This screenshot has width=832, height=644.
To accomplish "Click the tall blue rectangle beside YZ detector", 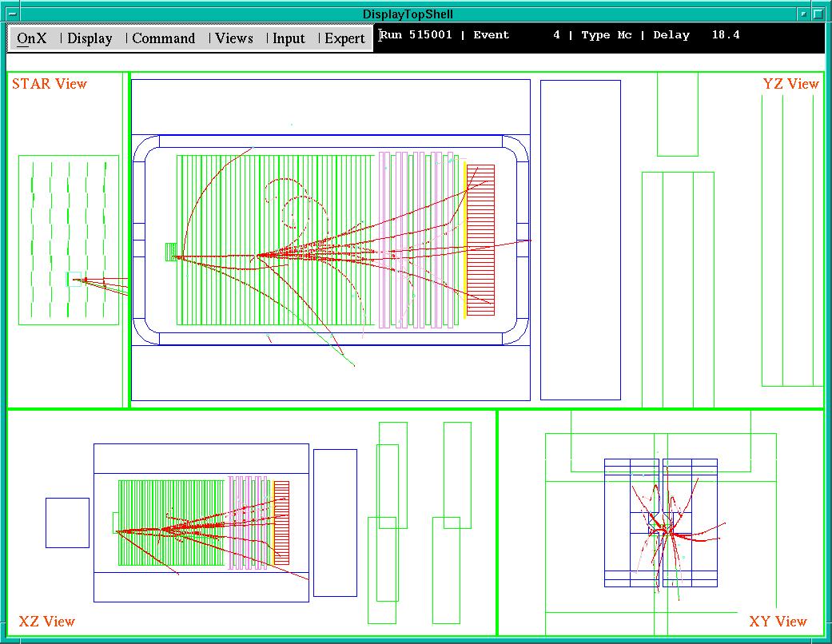I will (x=580, y=240).
